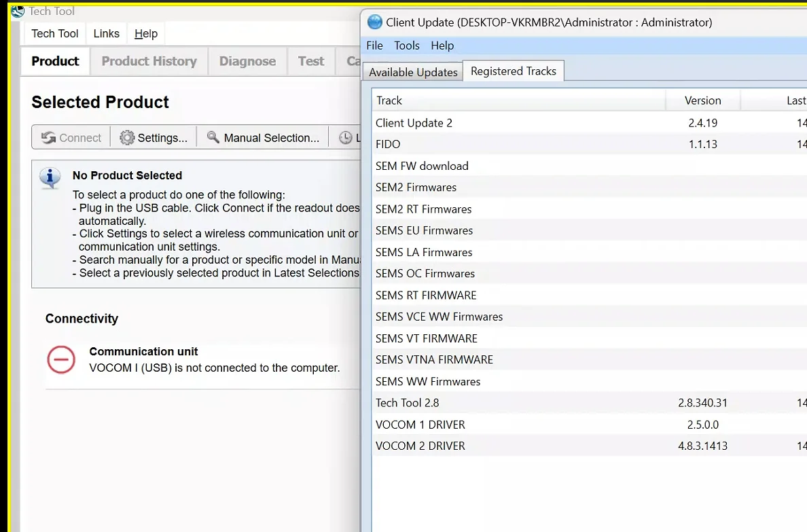
Task: Switch to the Product tab
Action: pos(55,61)
